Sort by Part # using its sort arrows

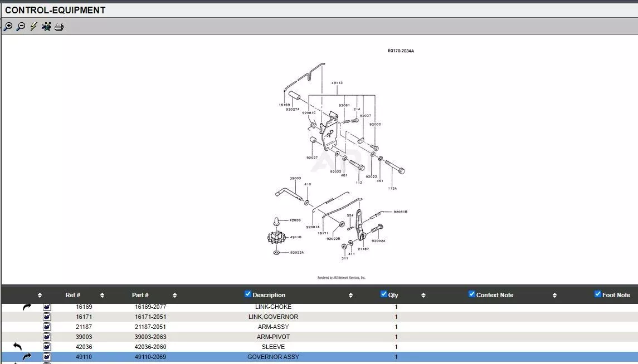pyautogui.click(x=174, y=295)
